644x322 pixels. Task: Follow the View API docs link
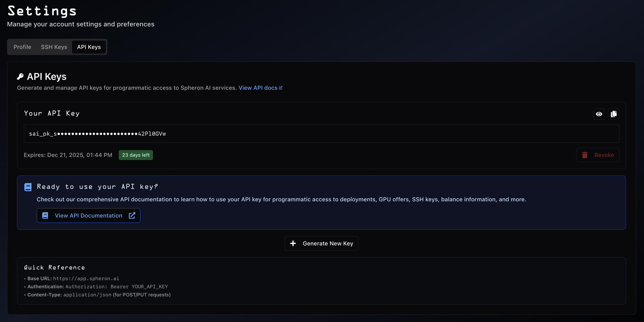[x=258, y=88]
